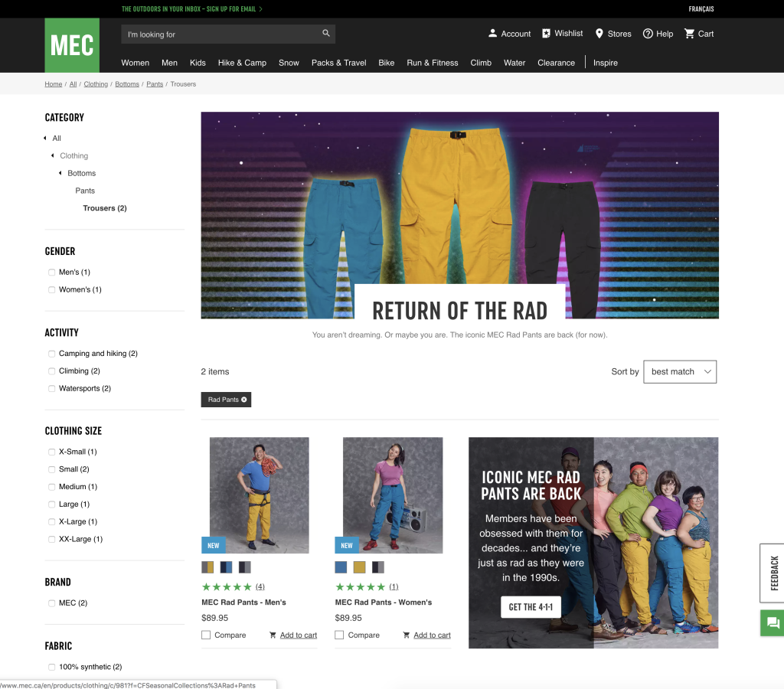
Task: Open the Men menu
Action: (169, 63)
